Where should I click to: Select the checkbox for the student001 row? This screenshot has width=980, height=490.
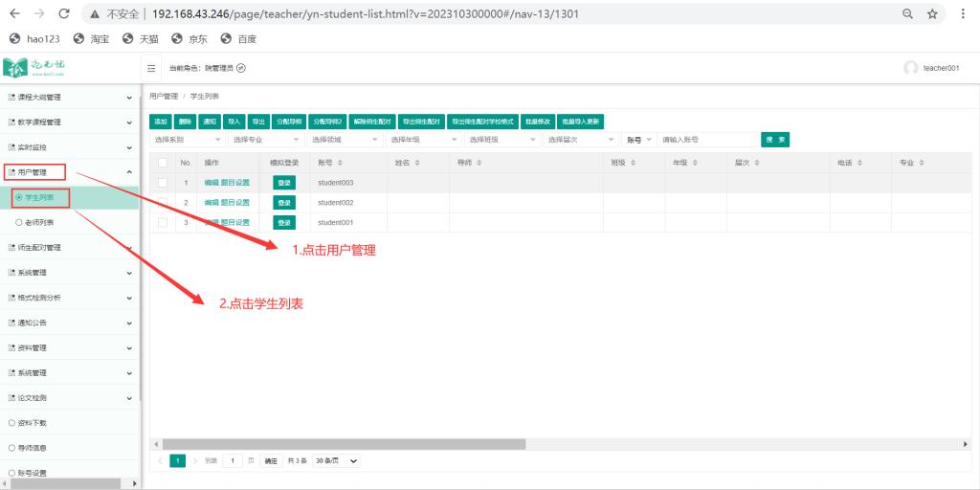click(163, 223)
